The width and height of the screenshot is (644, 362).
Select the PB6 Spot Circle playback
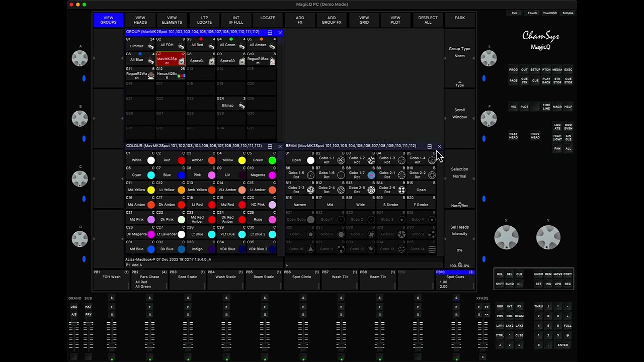pyautogui.click(x=302, y=280)
